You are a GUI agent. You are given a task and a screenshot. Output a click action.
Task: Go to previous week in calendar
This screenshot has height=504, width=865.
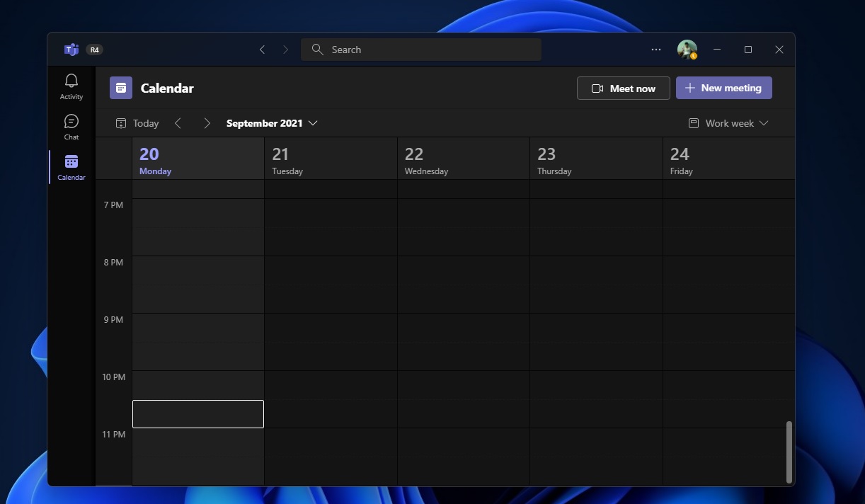coord(178,123)
